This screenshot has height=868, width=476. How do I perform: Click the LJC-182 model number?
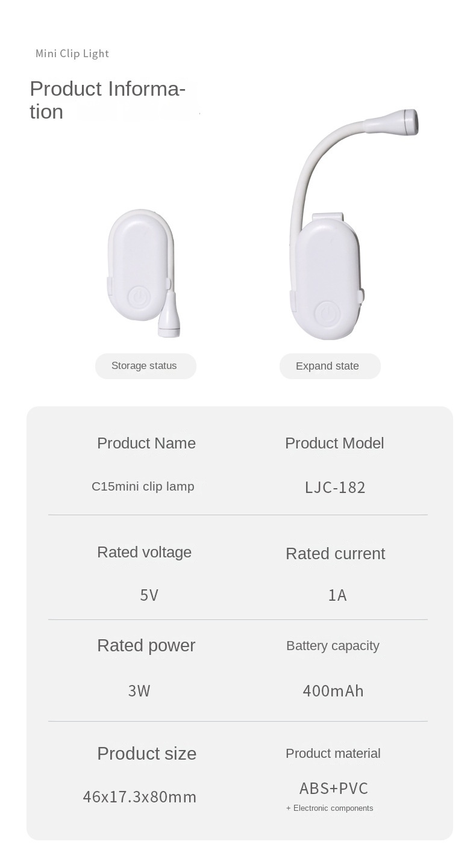click(x=335, y=488)
